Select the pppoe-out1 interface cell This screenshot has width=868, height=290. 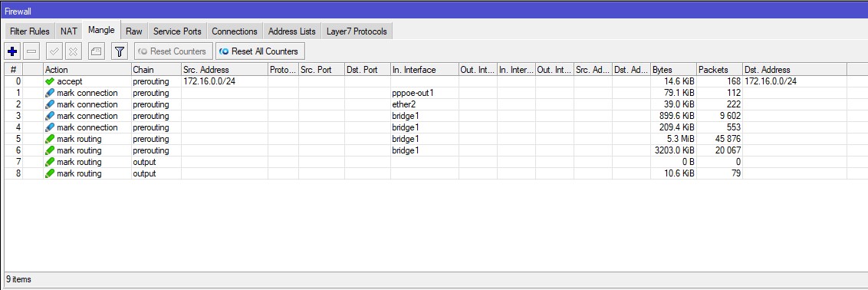[424, 93]
